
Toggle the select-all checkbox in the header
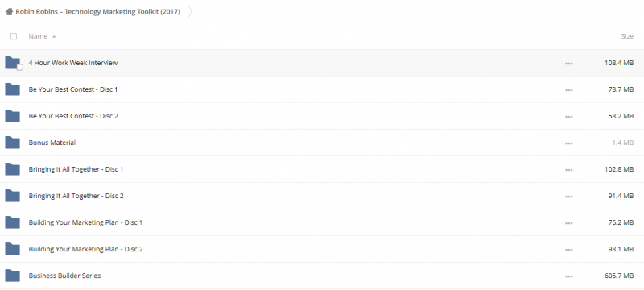click(14, 36)
